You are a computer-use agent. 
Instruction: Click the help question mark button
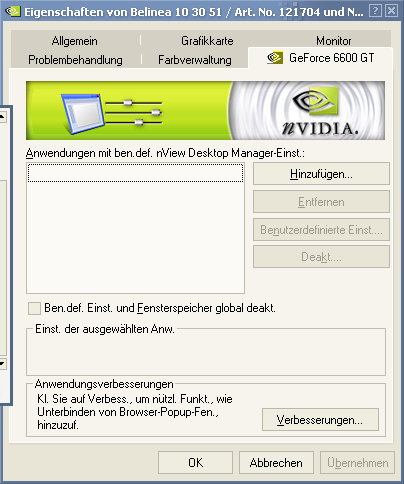tap(375, 11)
